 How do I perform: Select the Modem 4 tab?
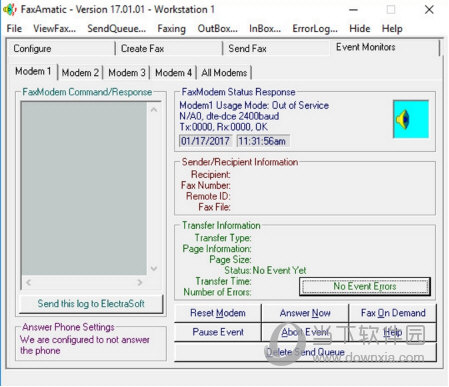coord(173,73)
